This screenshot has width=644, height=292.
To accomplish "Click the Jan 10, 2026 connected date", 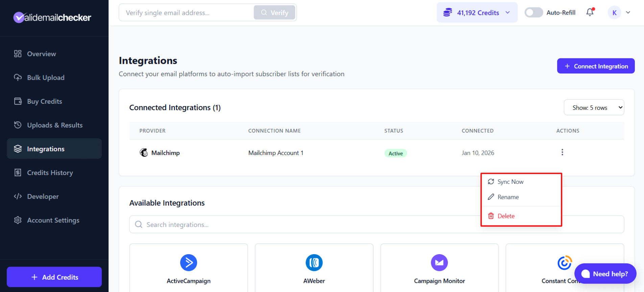I will tap(478, 153).
